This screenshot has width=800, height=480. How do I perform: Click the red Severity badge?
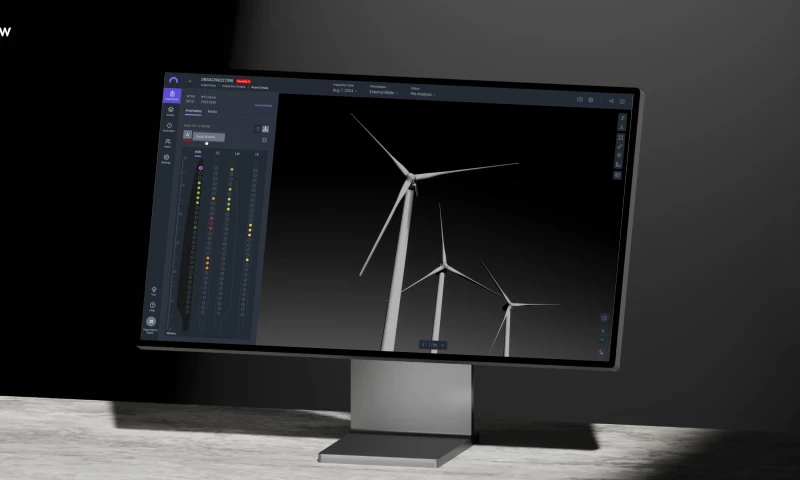point(243,82)
